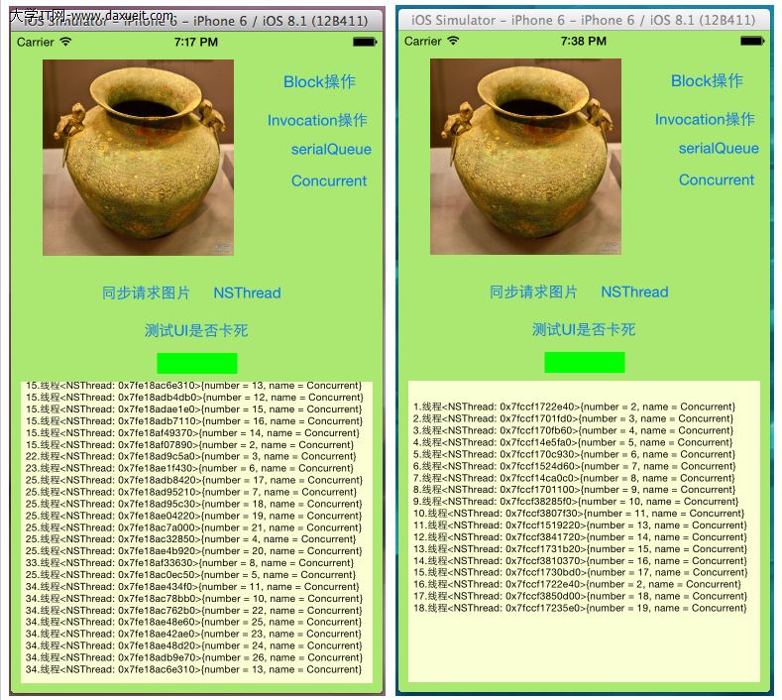Click left log line with number = 26
Screen dimensions: 782x700
click(x=194, y=657)
